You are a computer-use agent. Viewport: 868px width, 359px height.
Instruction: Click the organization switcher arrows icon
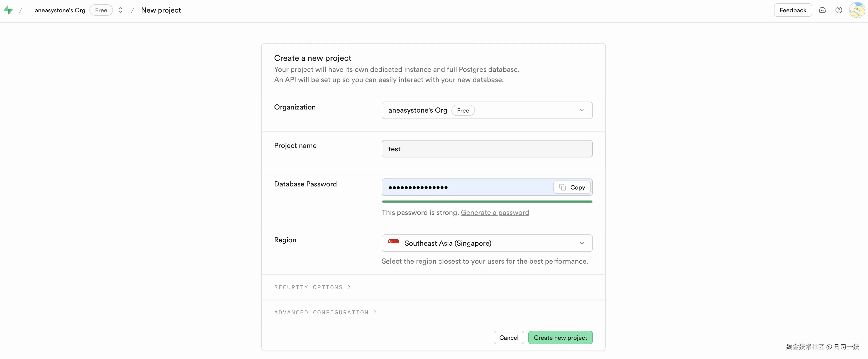tap(120, 10)
